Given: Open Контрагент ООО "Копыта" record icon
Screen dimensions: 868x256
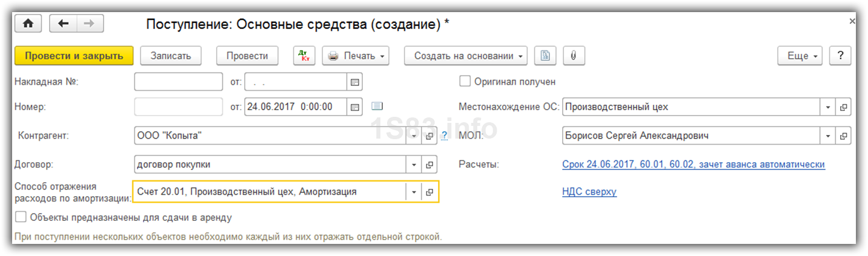Looking at the screenshot, I should tap(429, 136).
